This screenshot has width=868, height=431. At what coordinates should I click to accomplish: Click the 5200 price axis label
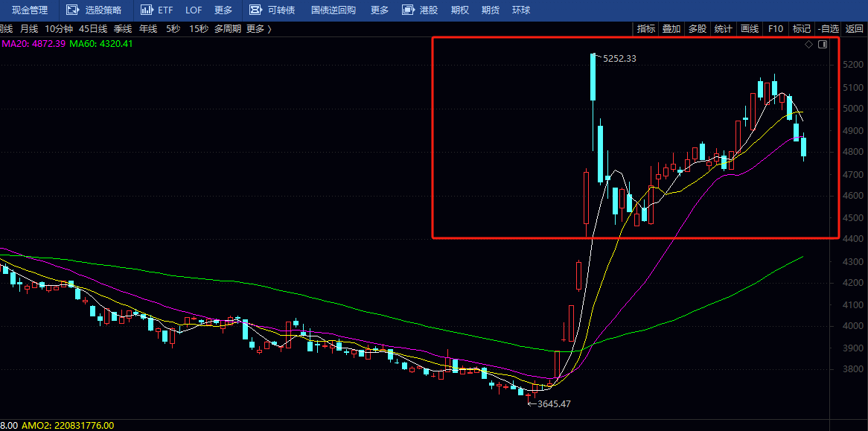click(852, 66)
